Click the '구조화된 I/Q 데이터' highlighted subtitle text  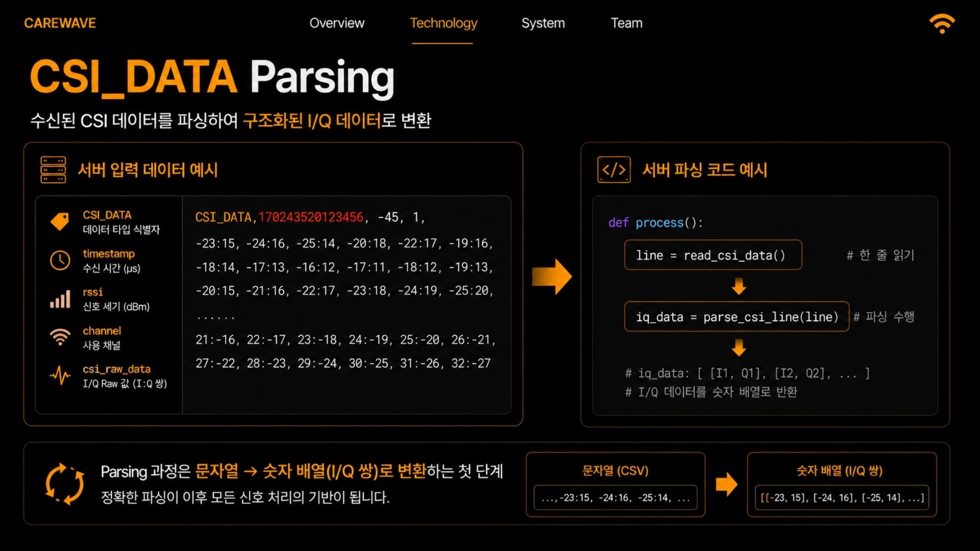coord(312,120)
